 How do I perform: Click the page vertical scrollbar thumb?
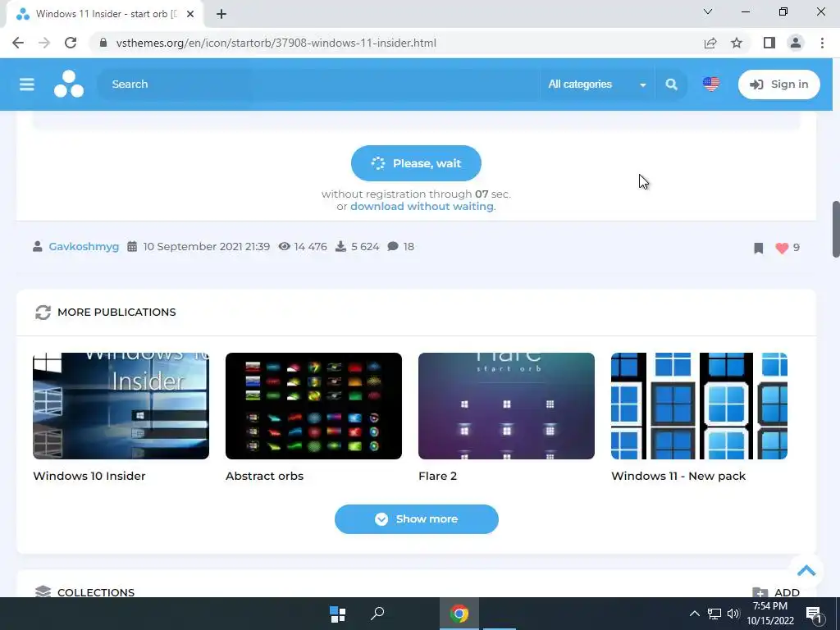[835, 230]
